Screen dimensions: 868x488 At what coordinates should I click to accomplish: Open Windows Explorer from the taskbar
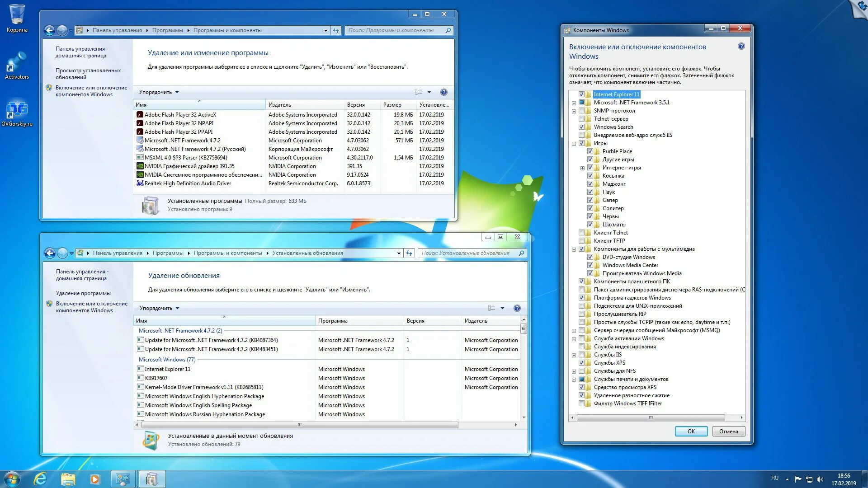[68, 479]
